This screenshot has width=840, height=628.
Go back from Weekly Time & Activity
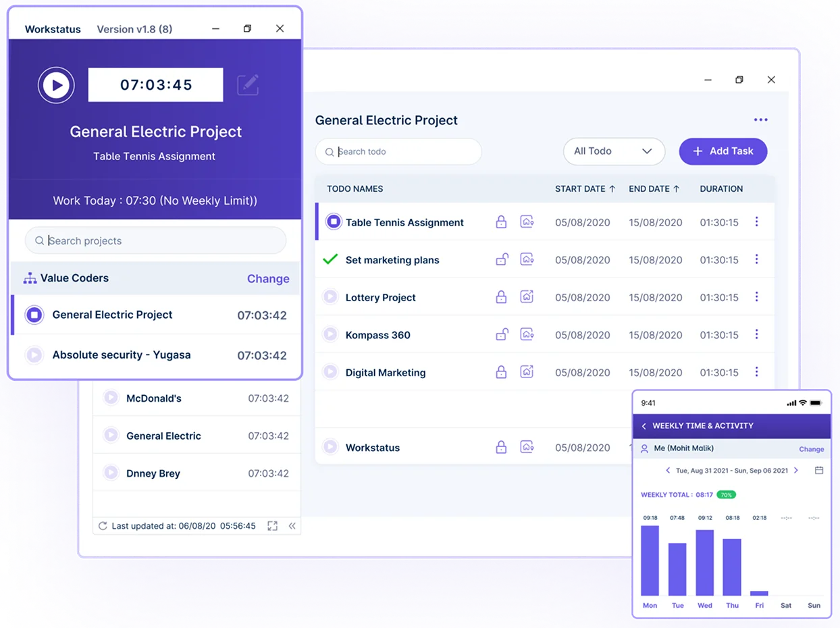[644, 426]
